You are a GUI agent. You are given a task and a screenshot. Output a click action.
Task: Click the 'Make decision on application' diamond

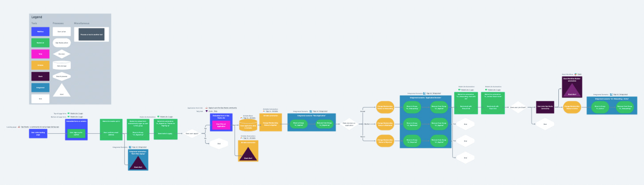point(349,125)
